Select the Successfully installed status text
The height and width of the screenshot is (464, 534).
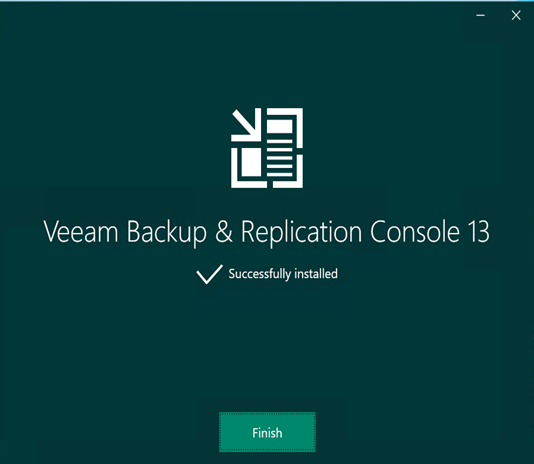click(x=283, y=274)
